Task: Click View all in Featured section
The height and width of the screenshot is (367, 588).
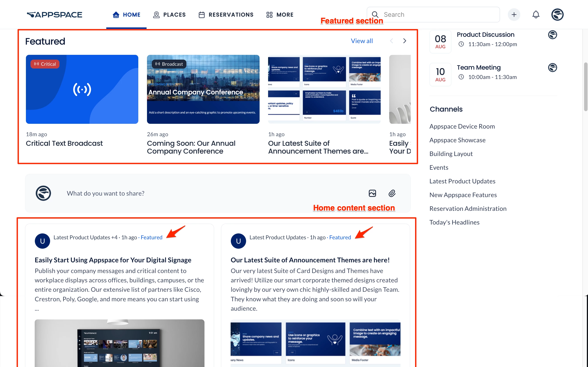Action: coord(362,41)
